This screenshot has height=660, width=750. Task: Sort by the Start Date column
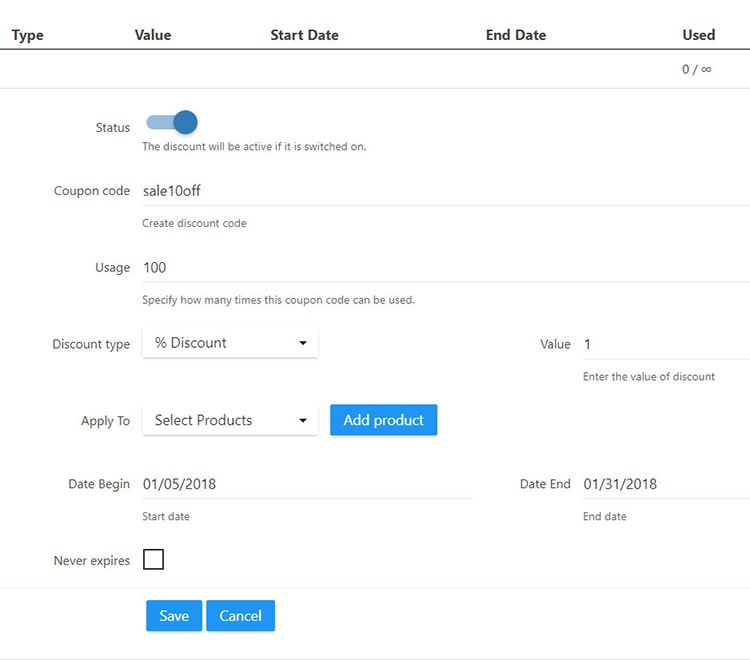click(x=304, y=35)
